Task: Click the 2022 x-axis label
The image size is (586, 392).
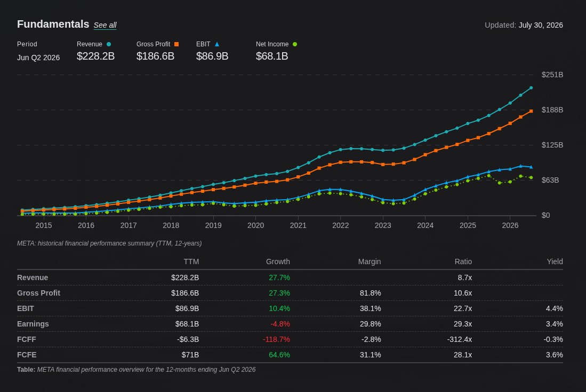Action: click(341, 225)
